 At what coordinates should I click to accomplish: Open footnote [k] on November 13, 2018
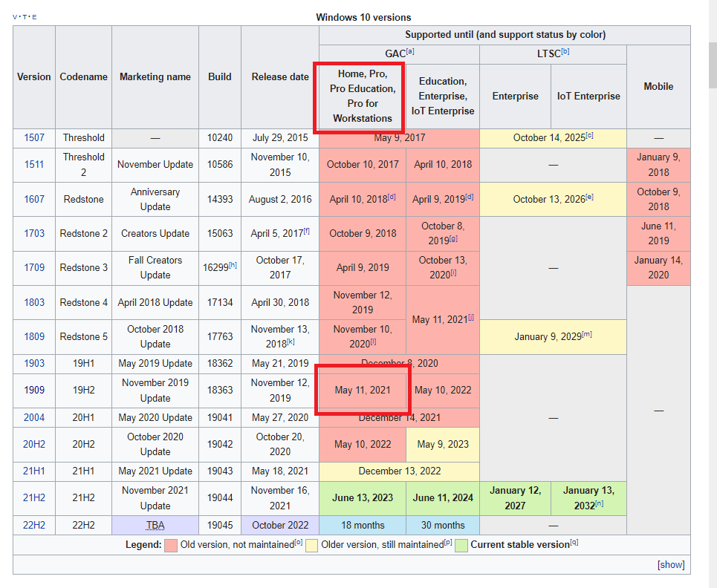click(291, 342)
